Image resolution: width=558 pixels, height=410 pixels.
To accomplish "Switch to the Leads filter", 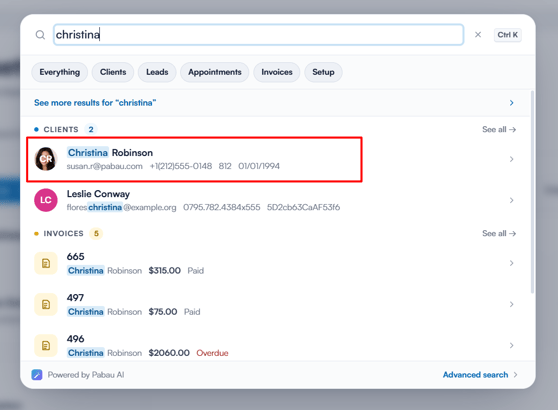I will pyautogui.click(x=157, y=72).
